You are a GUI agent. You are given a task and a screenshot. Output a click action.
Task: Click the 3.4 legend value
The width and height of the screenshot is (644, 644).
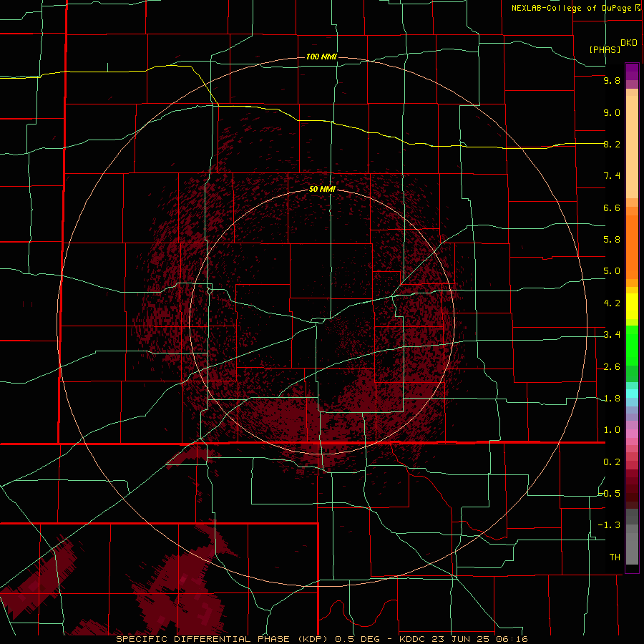(612, 335)
